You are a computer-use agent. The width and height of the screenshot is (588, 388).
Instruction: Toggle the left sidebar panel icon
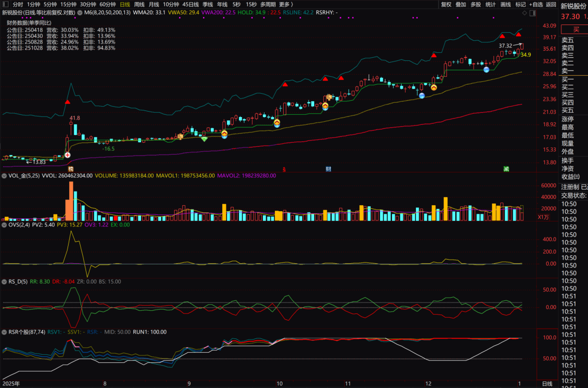pos(5,4)
